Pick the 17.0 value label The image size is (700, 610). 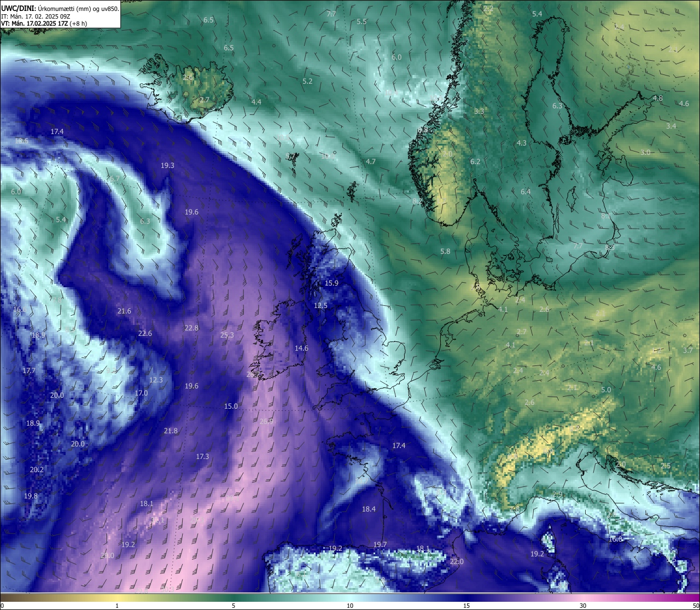tap(141, 393)
